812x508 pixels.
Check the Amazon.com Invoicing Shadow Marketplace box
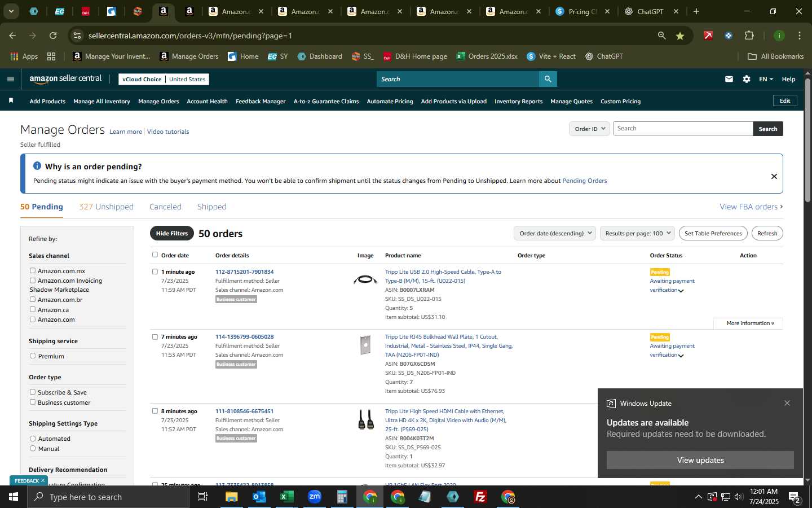tap(33, 281)
